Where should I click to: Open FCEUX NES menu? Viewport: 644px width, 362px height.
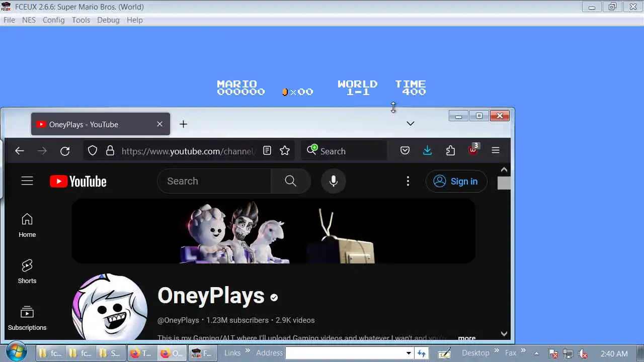29,20
